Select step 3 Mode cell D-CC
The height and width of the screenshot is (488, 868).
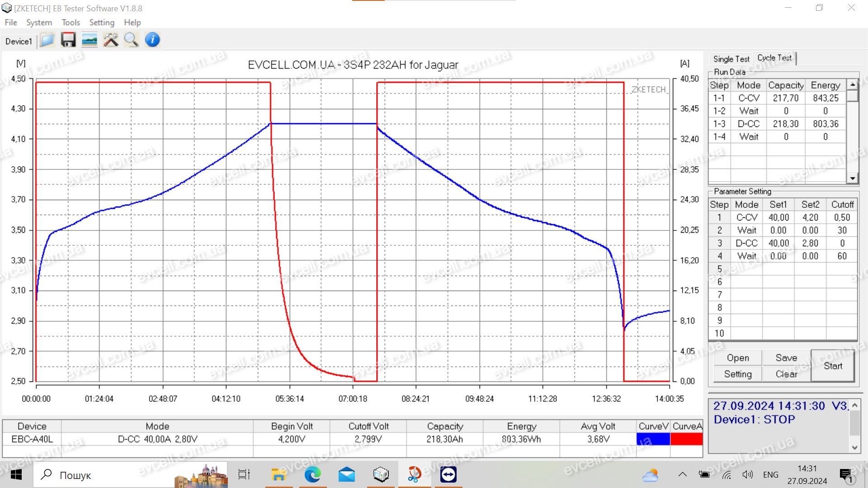[746, 243]
